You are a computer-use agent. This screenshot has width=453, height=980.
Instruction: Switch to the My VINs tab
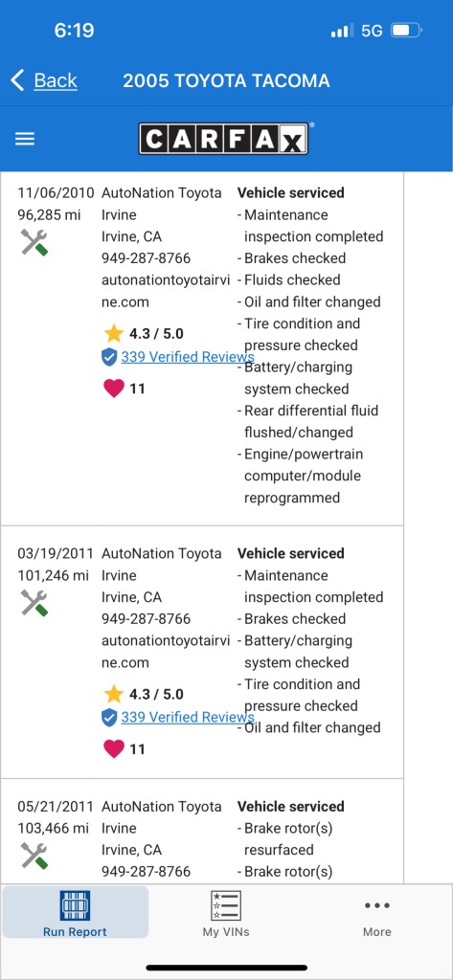pos(226,914)
